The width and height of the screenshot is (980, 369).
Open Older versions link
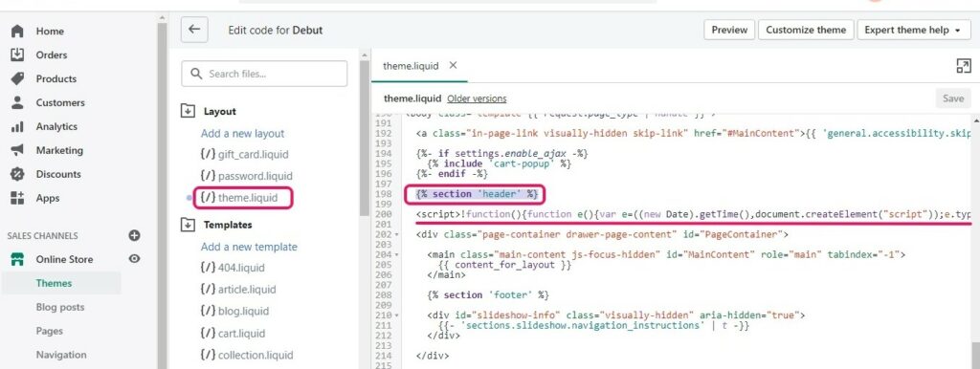pyautogui.click(x=477, y=98)
